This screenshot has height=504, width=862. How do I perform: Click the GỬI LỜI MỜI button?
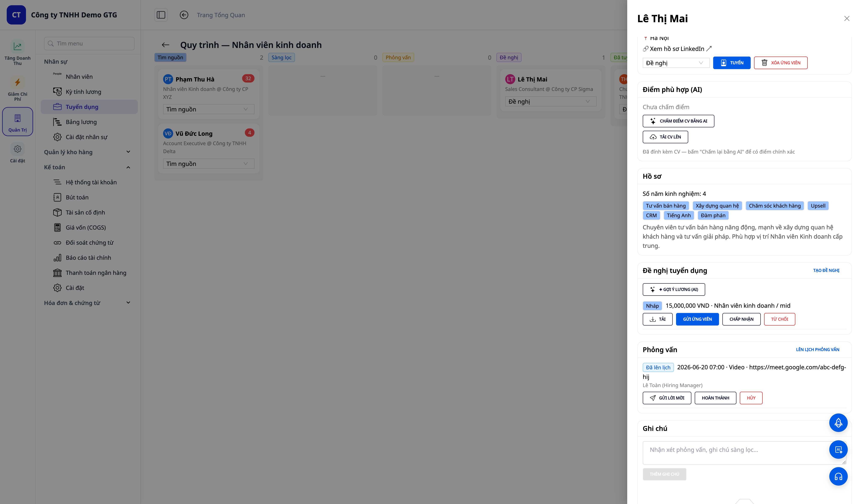coord(667,398)
